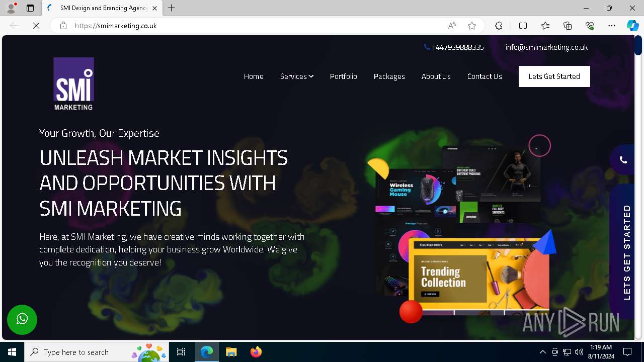Open Task View on taskbar
The height and width of the screenshot is (362, 644).
(182, 352)
